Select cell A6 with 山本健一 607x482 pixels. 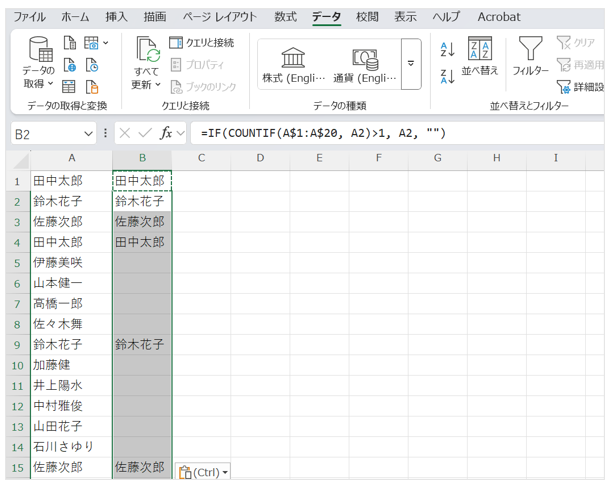(x=71, y=283)
